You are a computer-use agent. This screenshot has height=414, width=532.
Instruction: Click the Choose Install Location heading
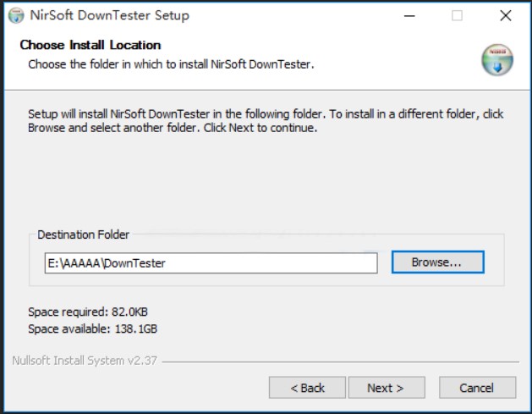point(90,45)
